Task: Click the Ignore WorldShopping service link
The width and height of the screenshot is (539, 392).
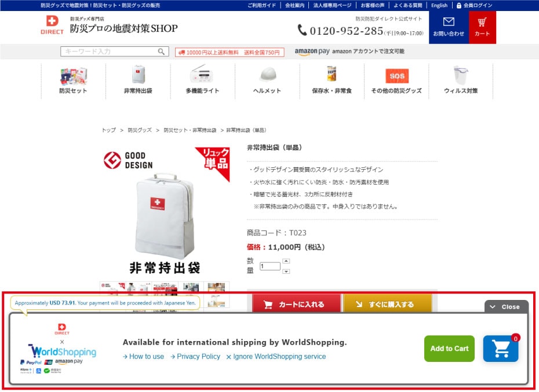Action: [x=276, y=357]
